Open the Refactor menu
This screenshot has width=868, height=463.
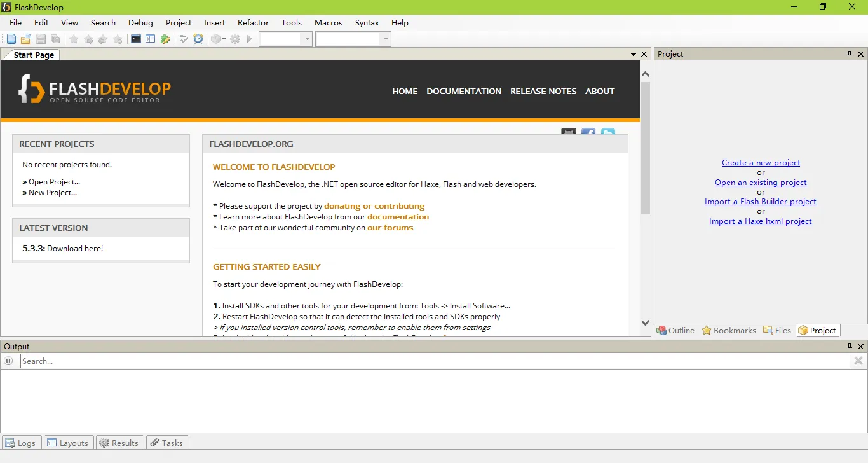coord(253,22)
